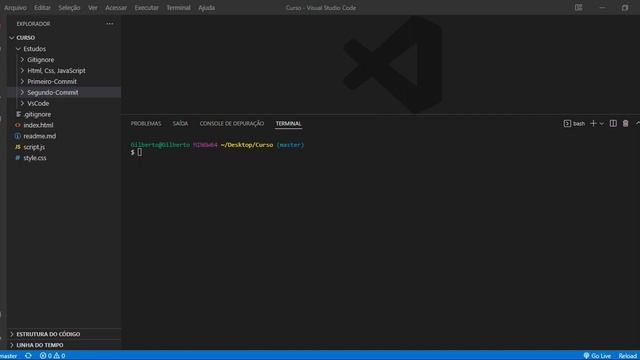Open the Ajuda menu
640x360 pixels.
click(x=207, y=8)
